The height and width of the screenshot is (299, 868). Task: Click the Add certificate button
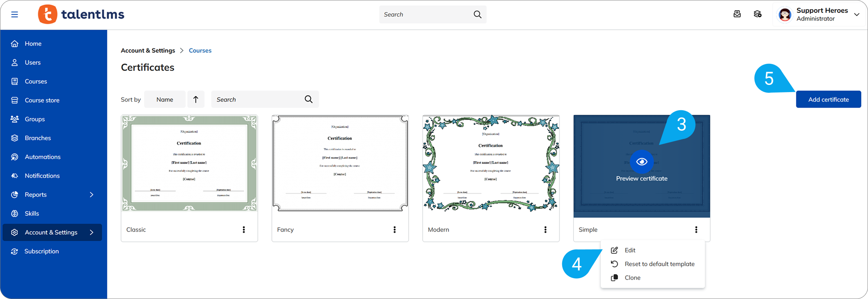(x=828, y=99)
